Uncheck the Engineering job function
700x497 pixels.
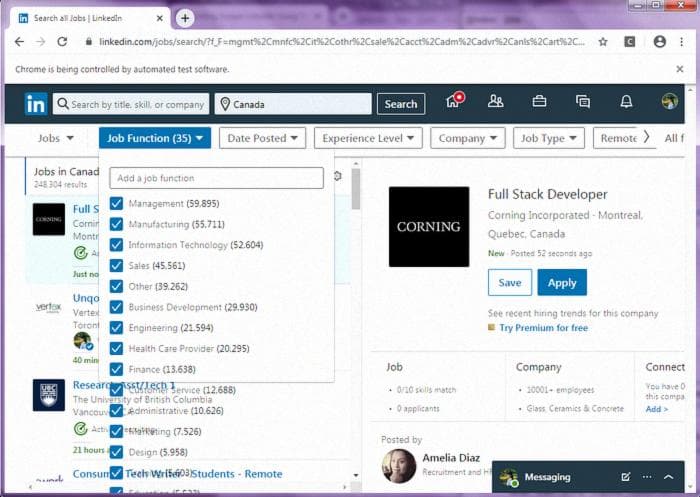[x=116, y=327]
